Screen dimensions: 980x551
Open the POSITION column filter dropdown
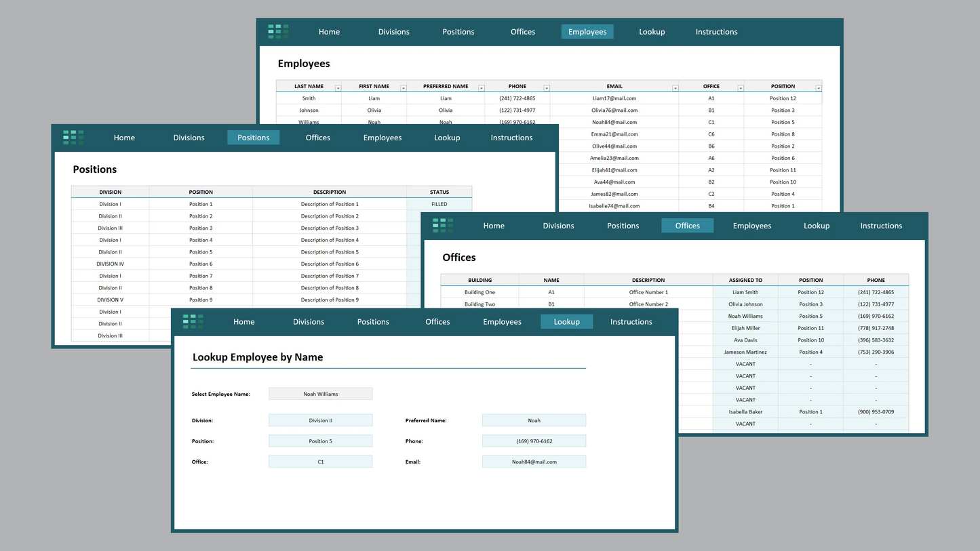(x=818, y=87)
